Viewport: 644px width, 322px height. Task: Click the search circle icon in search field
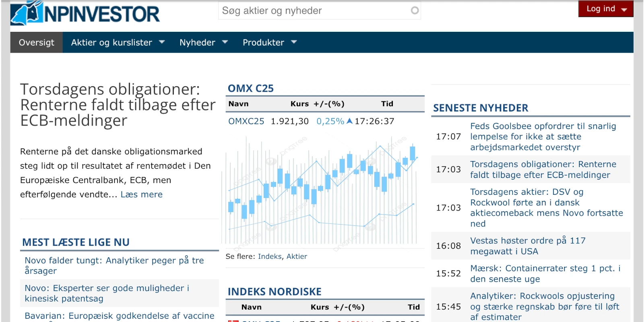[415, 10]
